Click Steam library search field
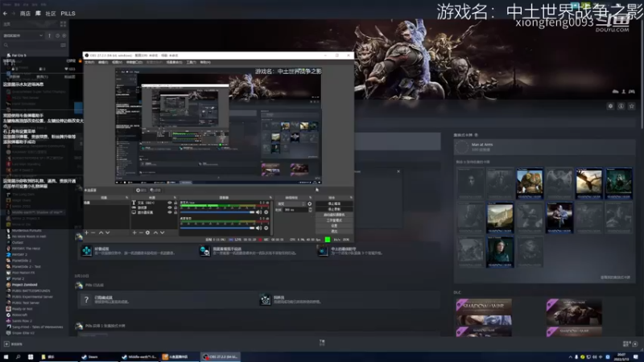 [x=33, y=45]
